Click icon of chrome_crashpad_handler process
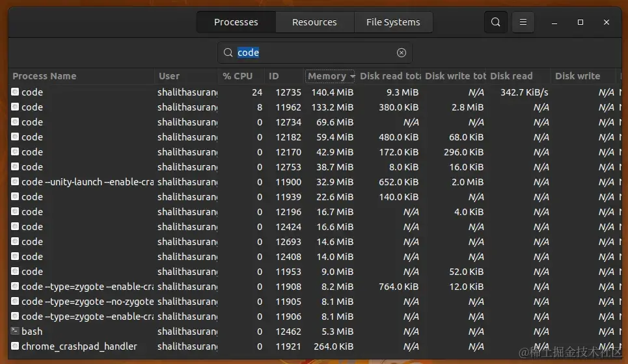 [x=15, y=346]
